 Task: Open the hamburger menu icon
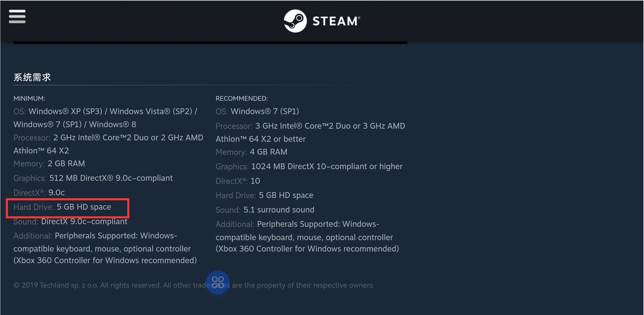[17, 16]
